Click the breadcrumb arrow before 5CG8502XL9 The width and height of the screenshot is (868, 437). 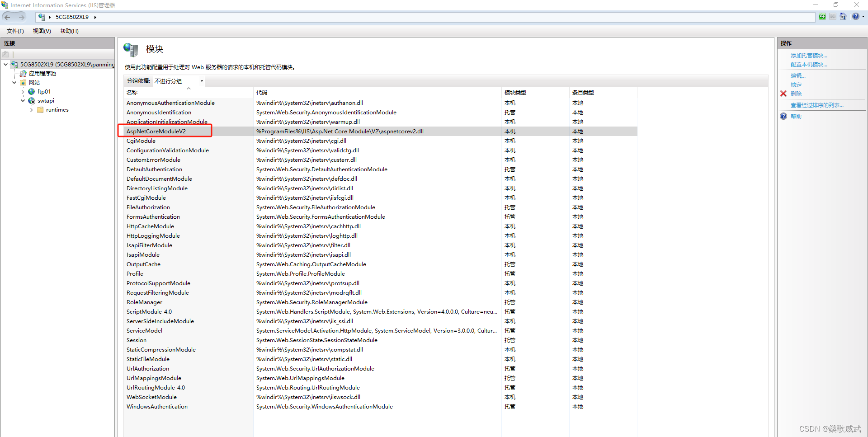[x=50, y=17]
